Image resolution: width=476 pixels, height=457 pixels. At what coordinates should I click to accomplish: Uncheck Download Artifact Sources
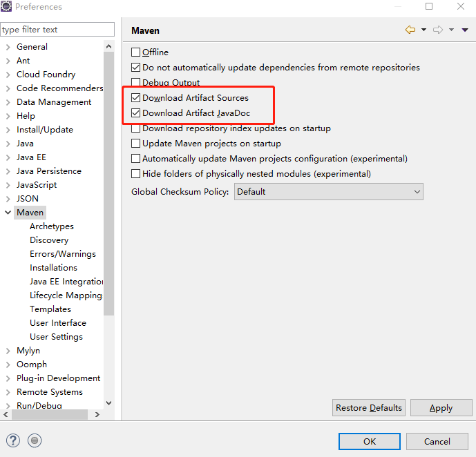coord(135,97)
